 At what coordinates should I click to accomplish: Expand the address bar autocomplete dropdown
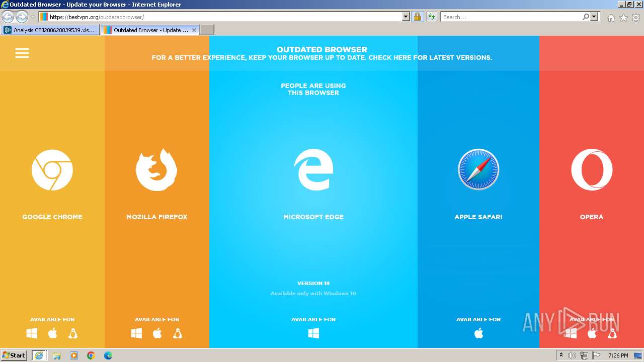[406, 17]
